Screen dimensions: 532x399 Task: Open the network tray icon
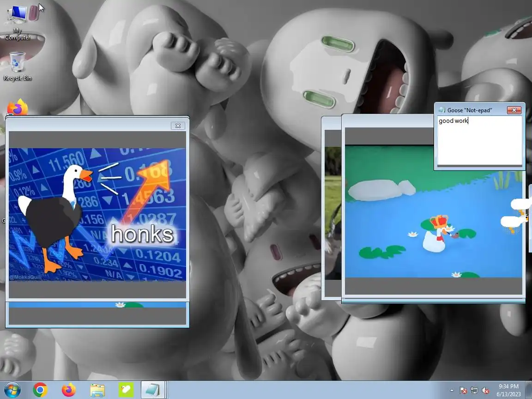point(474,391)
